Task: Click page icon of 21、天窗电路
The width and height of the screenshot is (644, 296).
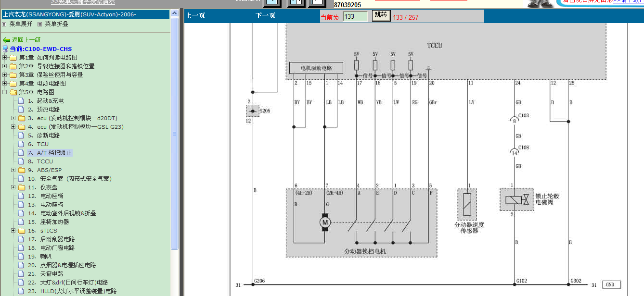Action: pyautogui.click(x=21, y=274)
